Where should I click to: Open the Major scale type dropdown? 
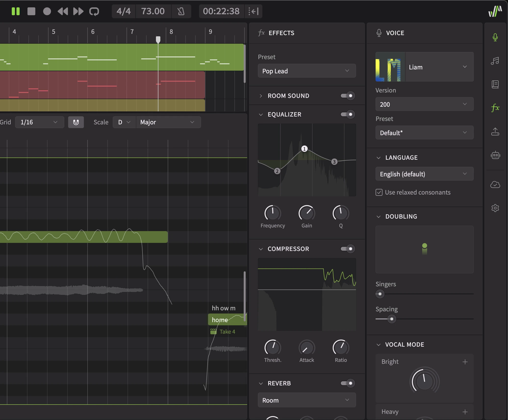pyautogui.click(x=168, y=122)
